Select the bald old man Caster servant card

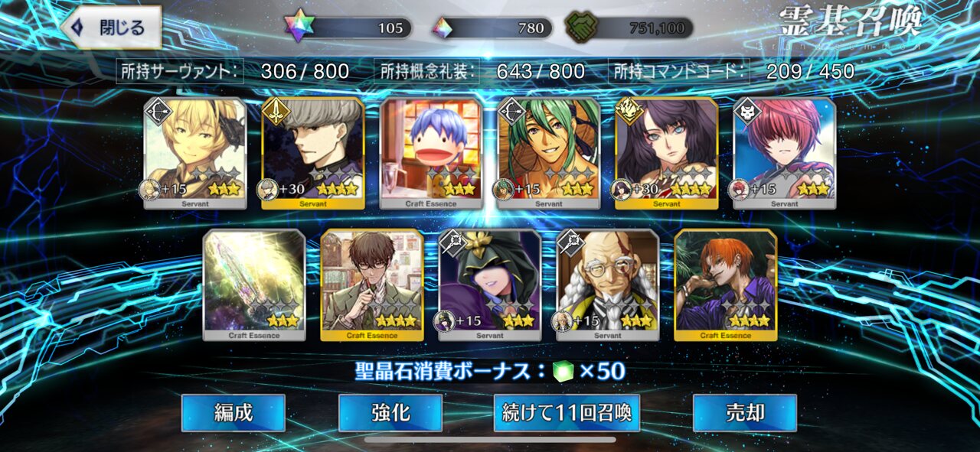(x=608, y=285)
